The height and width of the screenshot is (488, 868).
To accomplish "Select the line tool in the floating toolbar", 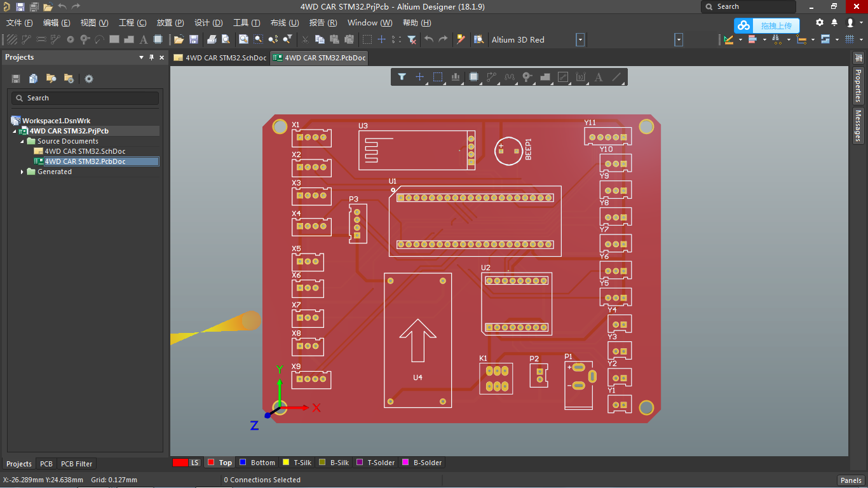I will click(x=616, y=77).
